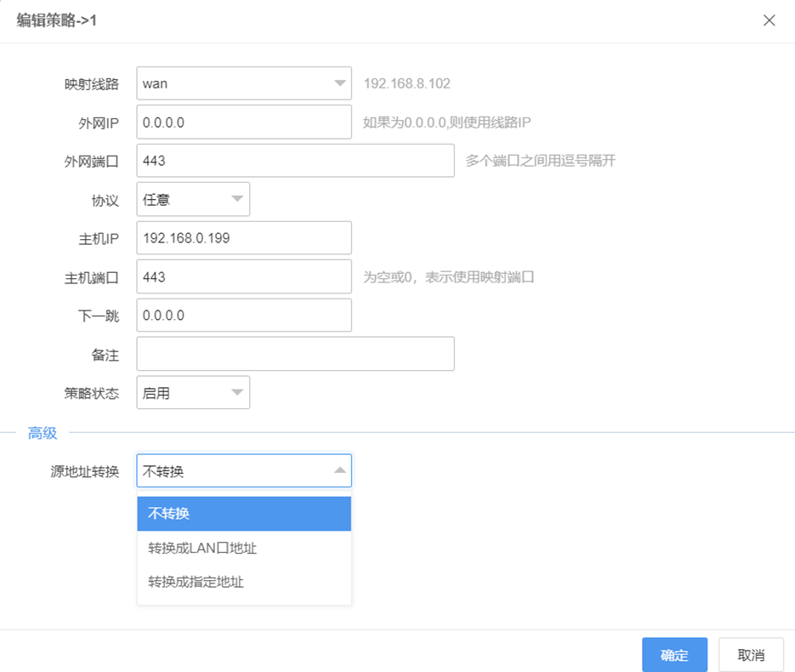Close the 编辑策略->1 dialog
The width and height of the screenshot is (795, 672).
pyautogui.click(x=769, y=20)
